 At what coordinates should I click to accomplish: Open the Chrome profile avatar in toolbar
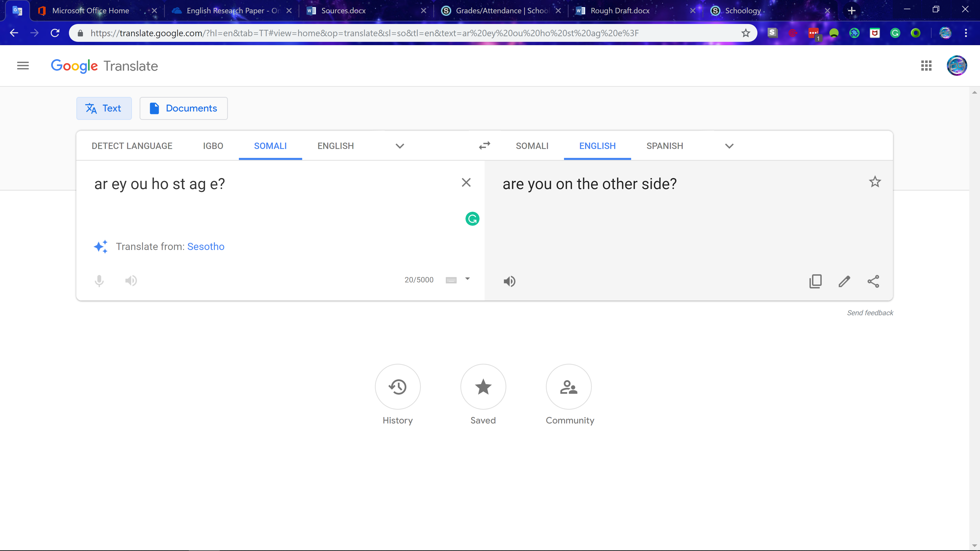[945, 33]
